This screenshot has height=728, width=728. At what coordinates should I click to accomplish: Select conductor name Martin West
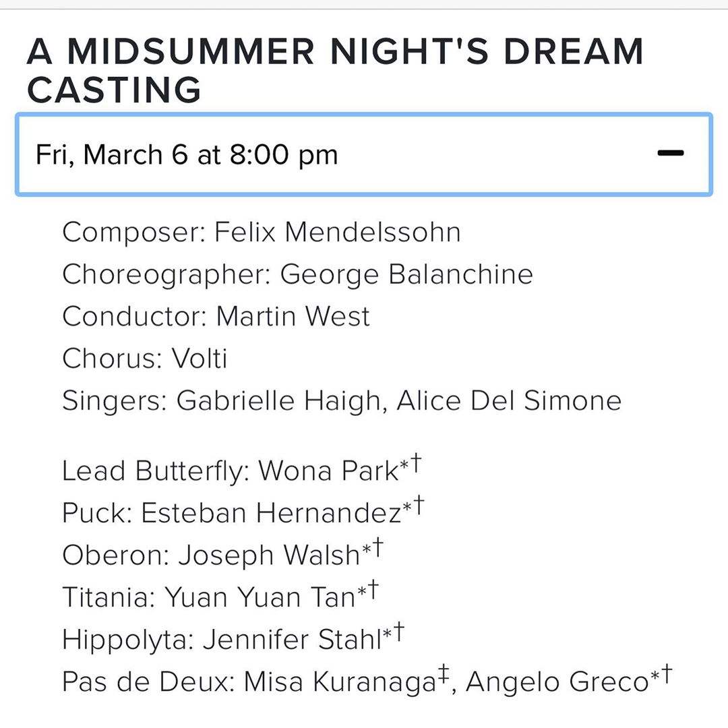tap(293, 316)
